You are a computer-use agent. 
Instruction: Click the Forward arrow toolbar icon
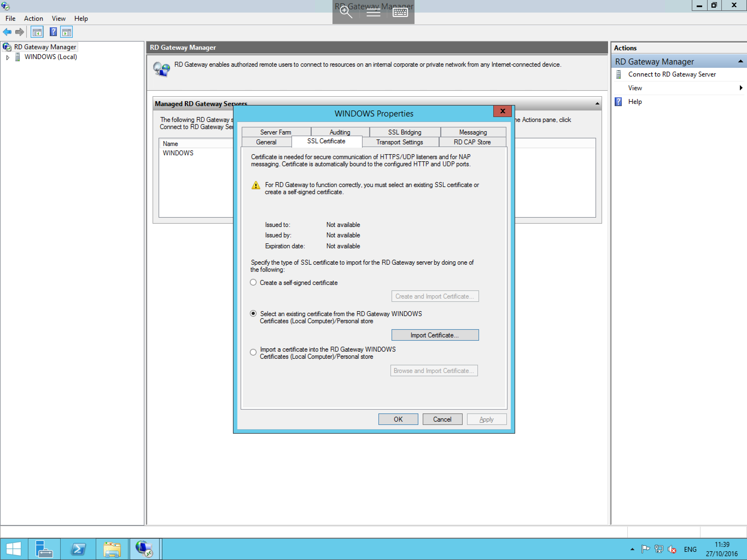coord(20,32)
